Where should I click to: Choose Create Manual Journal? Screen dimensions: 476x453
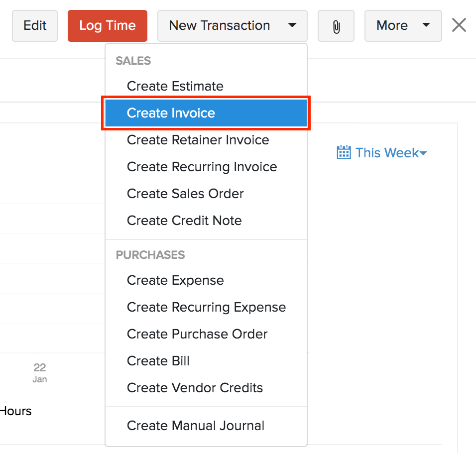click(196, 426)
